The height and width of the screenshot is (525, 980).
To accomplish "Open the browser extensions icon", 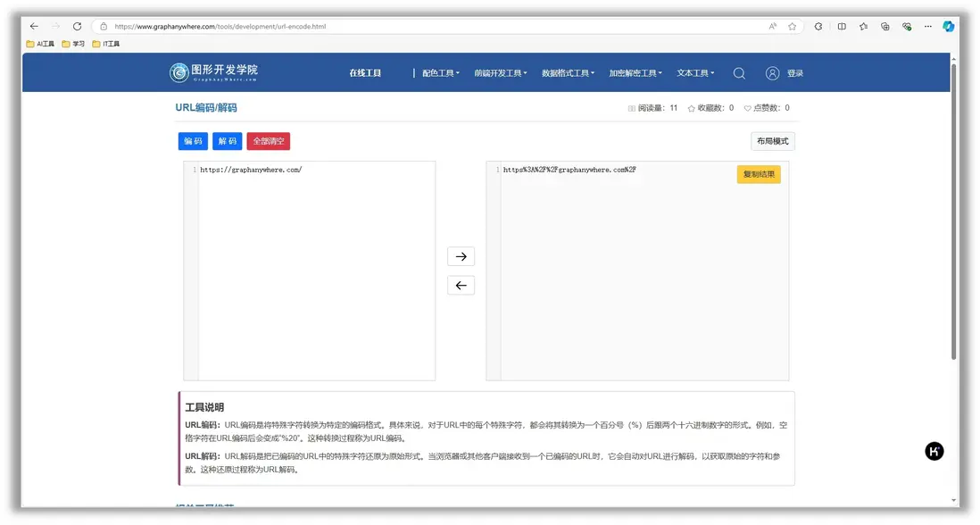I will click(x=818, y=26).
